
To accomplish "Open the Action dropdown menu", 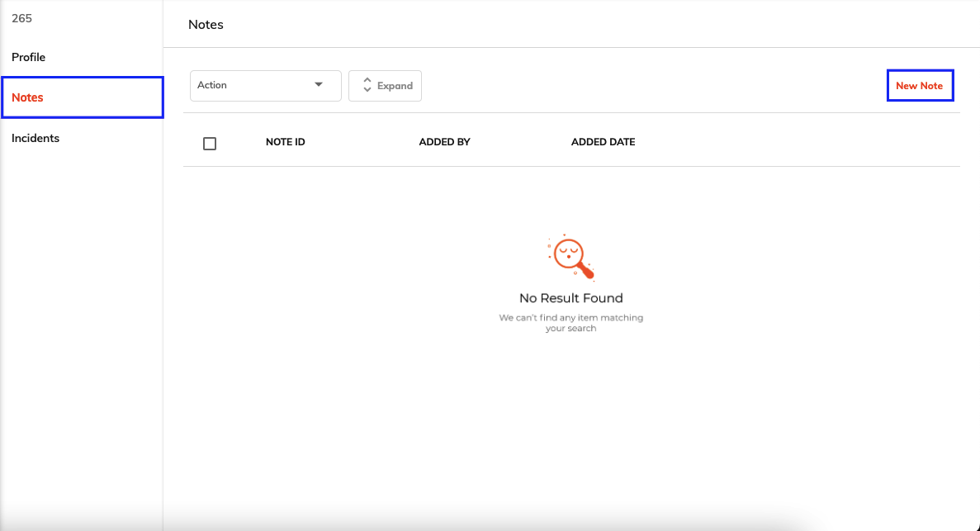I will 266,85.
